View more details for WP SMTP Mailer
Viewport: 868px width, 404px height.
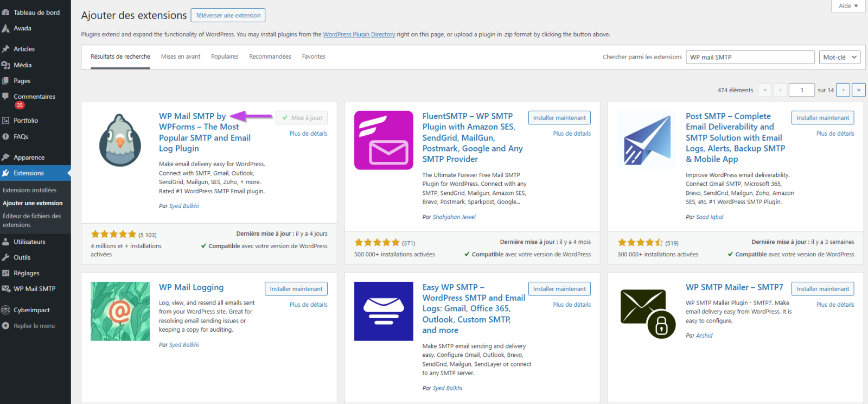[x=835, y=305]
